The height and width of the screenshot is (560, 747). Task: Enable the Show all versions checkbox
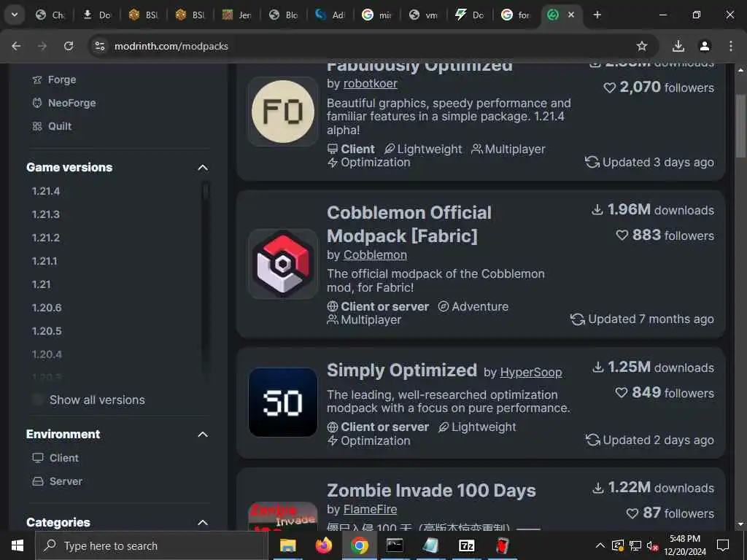38,400
